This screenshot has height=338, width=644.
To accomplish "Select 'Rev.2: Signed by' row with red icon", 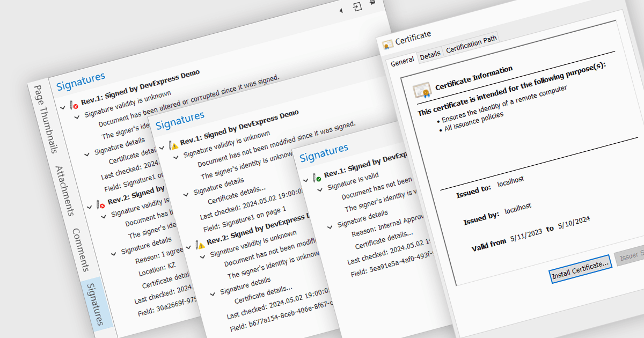I will [x=136, y=195].
